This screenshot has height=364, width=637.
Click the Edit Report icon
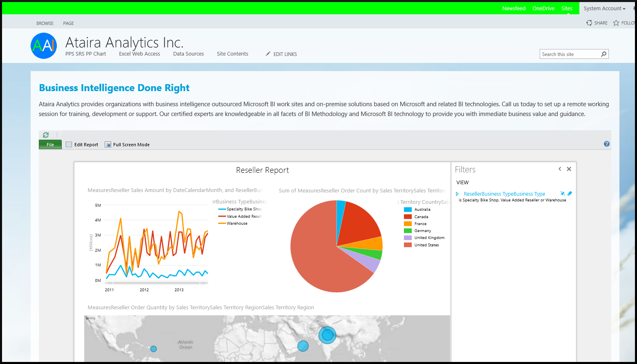[69, 145]
